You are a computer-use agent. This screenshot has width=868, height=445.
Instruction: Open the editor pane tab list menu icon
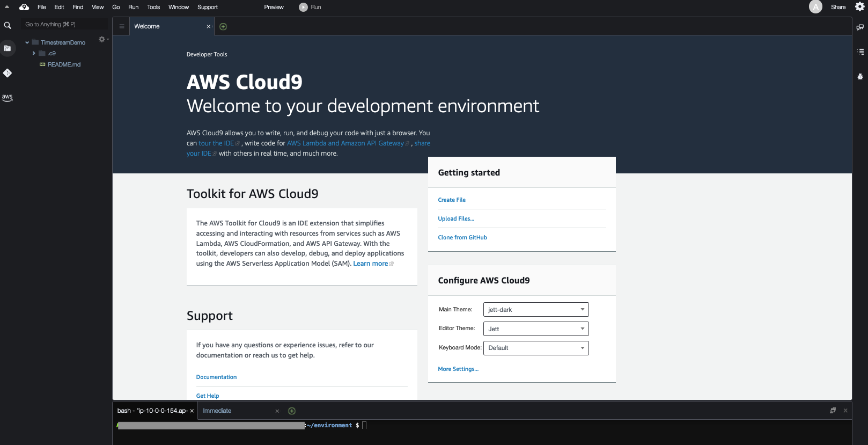pos(122,26)
